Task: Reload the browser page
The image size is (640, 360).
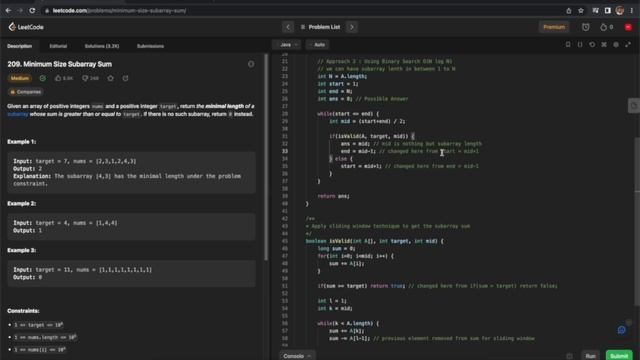Action: click(32, 11)
